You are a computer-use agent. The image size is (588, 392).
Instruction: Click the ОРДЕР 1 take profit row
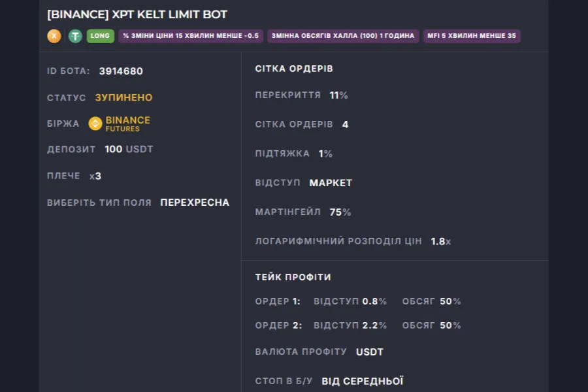coord(357,301)
